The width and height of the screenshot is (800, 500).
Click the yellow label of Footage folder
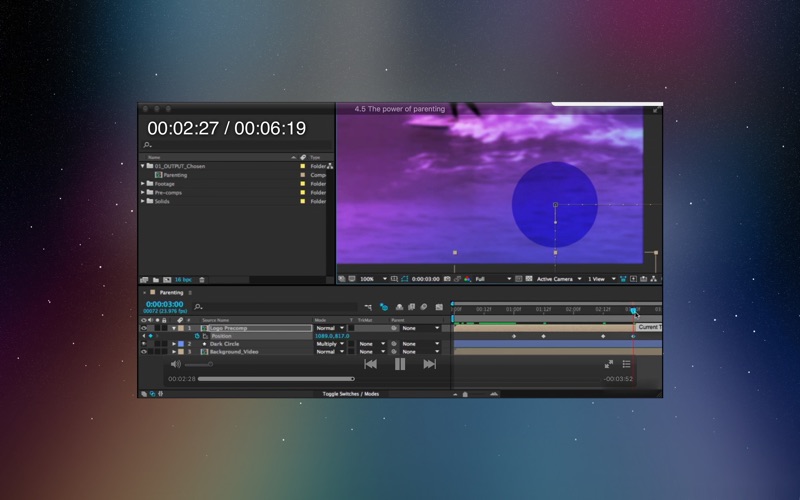coord(303,184)
